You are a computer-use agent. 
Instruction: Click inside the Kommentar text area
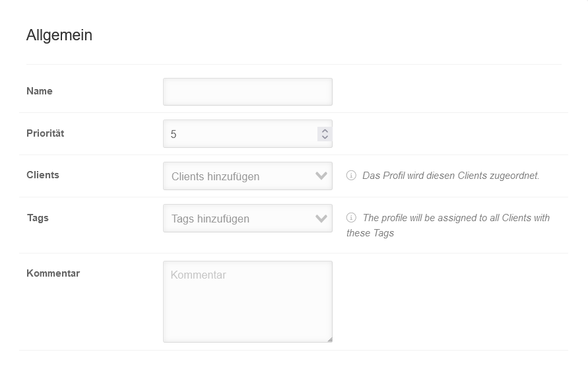(247, 302)
